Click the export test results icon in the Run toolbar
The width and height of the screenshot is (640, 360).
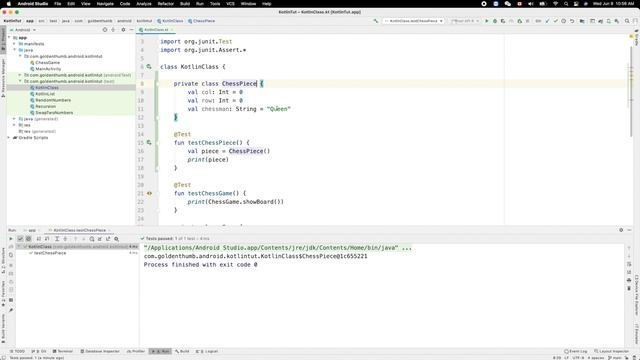point(108,239)
